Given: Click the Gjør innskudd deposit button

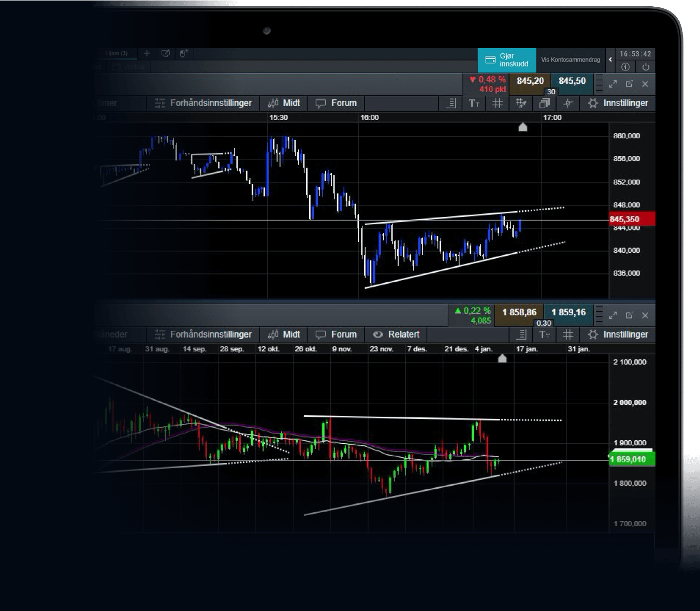Looking at the screenshot, I should (506, 60).
